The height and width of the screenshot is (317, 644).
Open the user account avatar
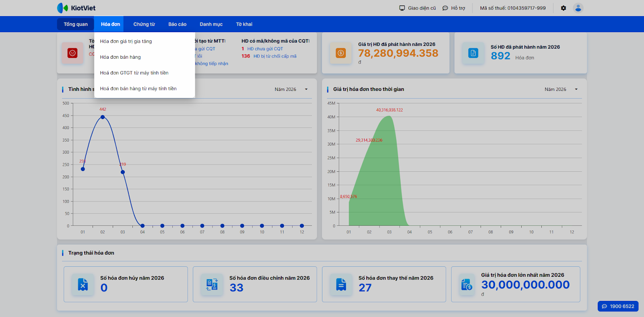(578, 8)
